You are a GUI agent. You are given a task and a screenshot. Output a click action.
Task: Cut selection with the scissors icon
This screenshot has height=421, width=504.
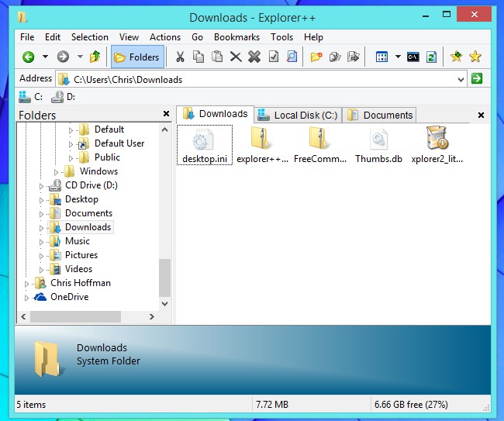coord(180,57)
